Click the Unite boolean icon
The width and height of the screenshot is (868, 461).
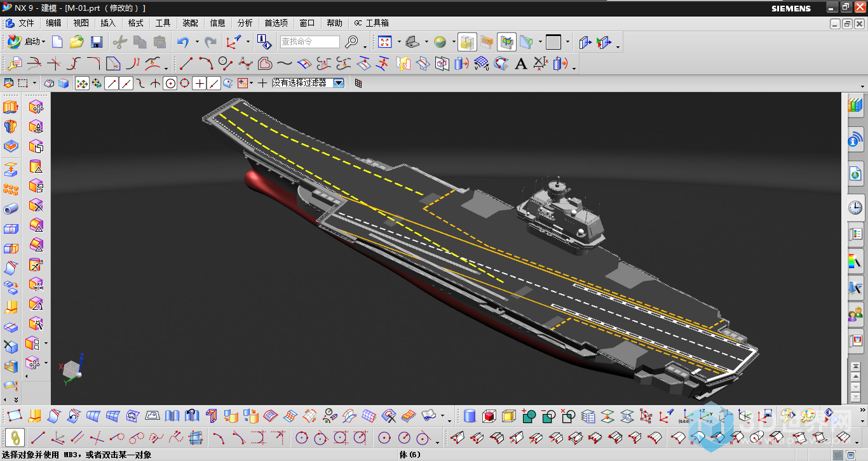(x=529, y=417)
